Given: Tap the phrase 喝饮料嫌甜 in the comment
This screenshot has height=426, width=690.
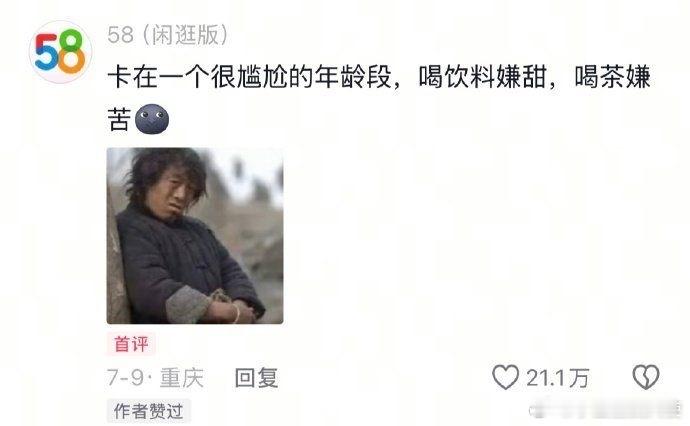Looking at the screenshot, I should point(482,77).
